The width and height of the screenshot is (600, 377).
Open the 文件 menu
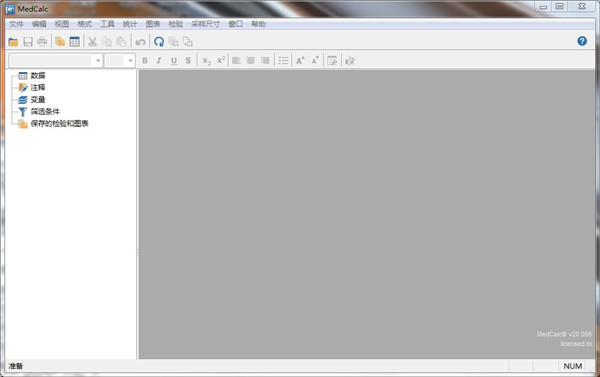pyautogui.click(x=16, y=24)
